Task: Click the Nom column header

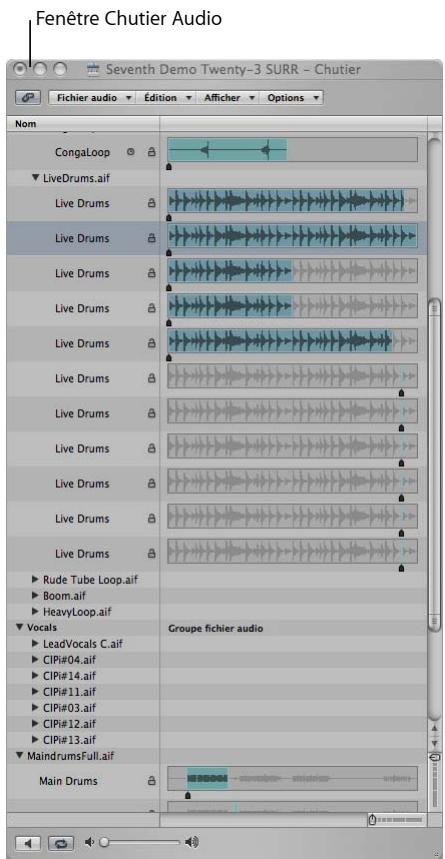Action: (x=83, y=123)
